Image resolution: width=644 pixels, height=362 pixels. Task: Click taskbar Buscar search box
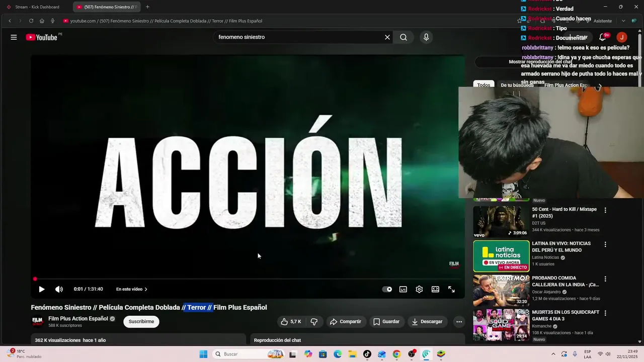click(249, 354)
